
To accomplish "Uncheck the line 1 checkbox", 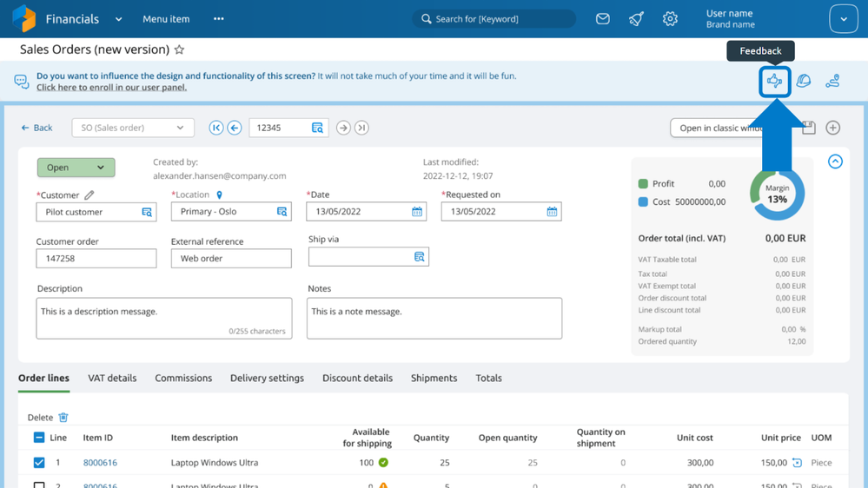I will pyautogui.click(x=39, y=463).
